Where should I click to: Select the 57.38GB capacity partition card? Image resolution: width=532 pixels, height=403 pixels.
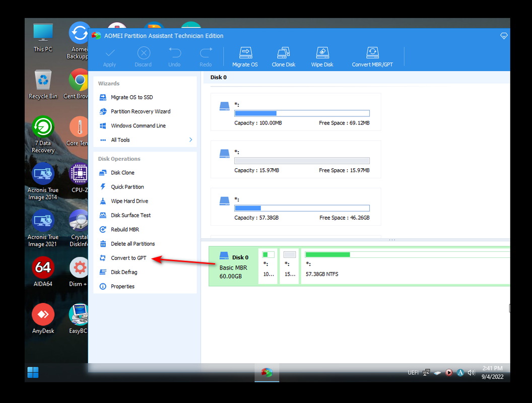point(296,207)
